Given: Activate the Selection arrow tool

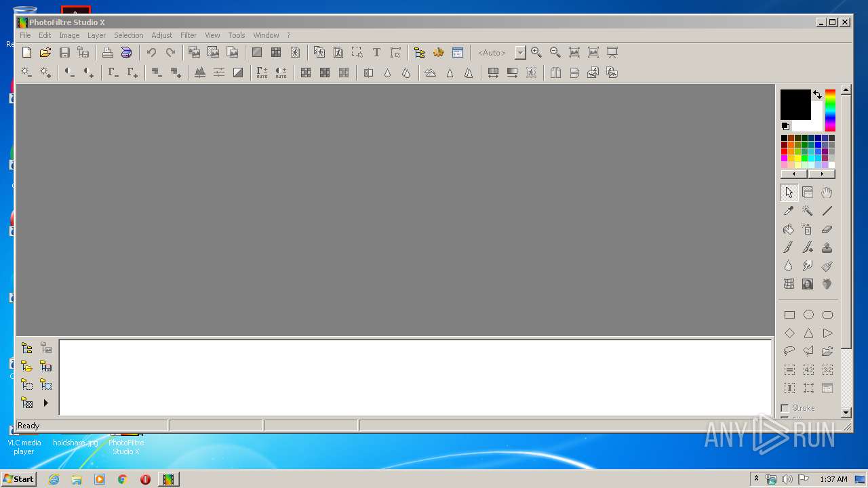Looking at the screenshot, I should 789,192.
